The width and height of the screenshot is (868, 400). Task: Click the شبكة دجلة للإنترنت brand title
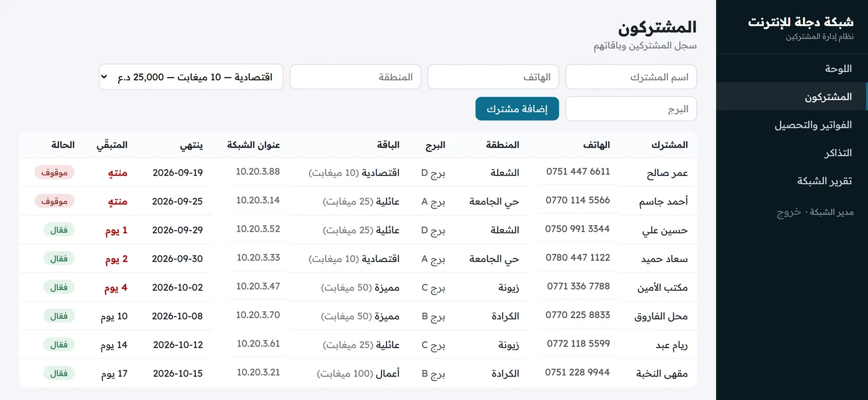pos(800,22)
